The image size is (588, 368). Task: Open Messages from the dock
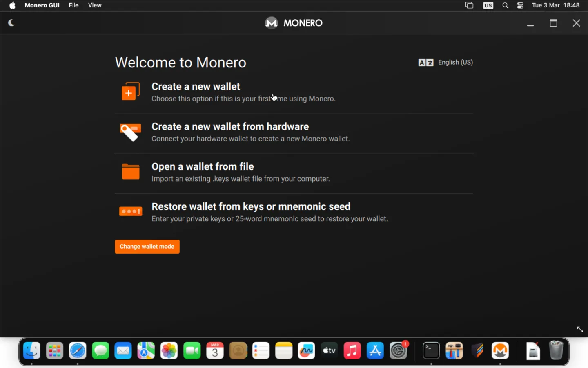click(x=100, y=351)
